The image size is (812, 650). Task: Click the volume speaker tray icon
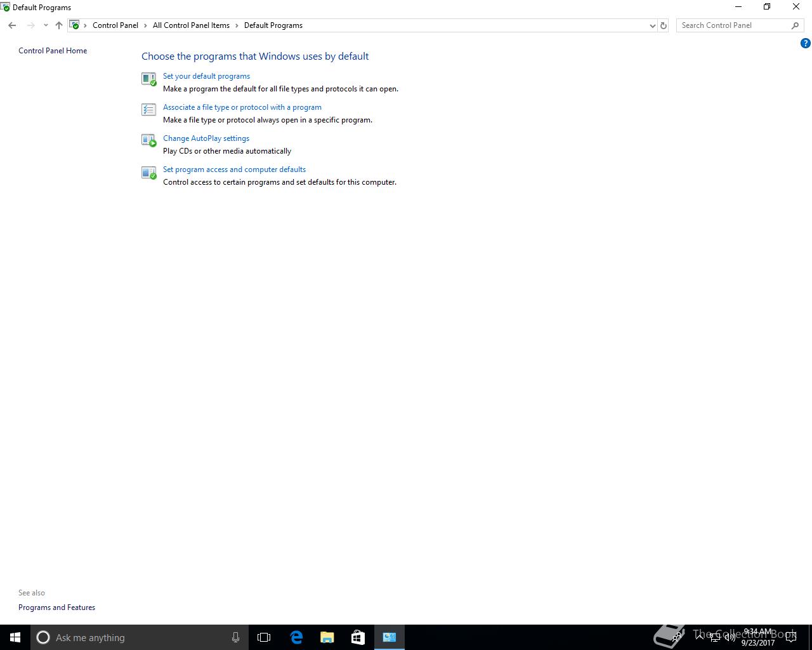point(730,637)
